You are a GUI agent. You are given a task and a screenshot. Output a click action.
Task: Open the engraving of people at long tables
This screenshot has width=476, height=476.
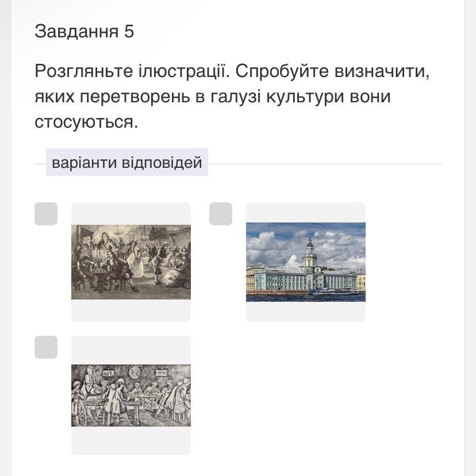131,396
